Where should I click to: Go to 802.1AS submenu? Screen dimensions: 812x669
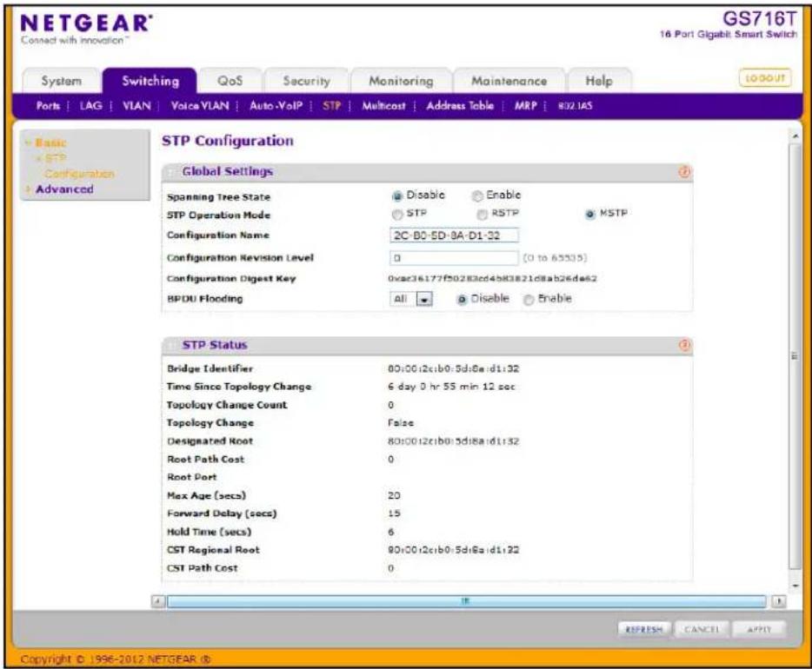575,105
